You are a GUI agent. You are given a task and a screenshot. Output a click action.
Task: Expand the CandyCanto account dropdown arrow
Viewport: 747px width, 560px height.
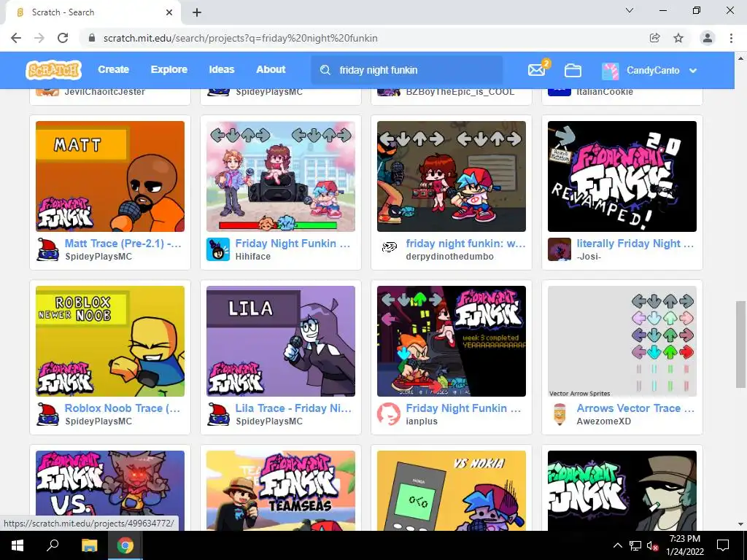[693, 71]
